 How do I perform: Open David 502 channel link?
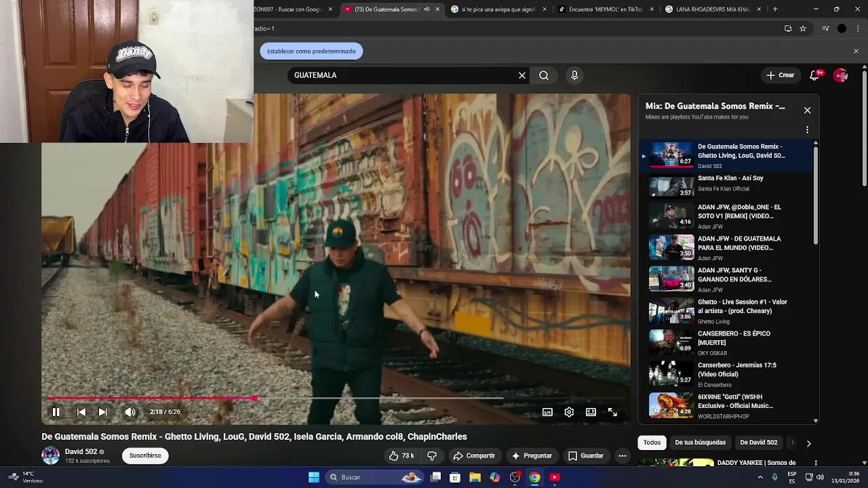pos(81,451)
